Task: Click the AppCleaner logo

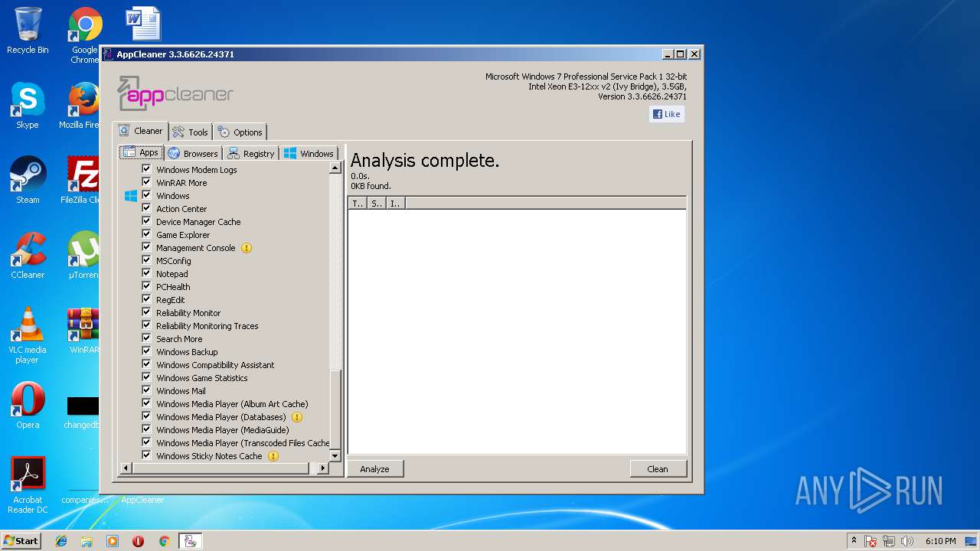Action: pyautogui.click(x=175, y=93)
